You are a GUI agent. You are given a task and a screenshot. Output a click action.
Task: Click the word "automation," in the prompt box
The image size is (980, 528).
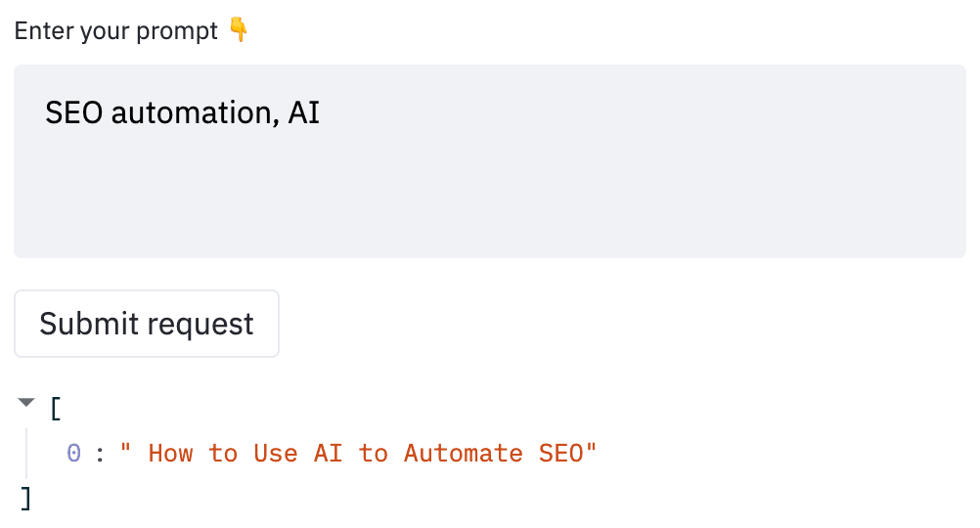[x=195, y=113]
